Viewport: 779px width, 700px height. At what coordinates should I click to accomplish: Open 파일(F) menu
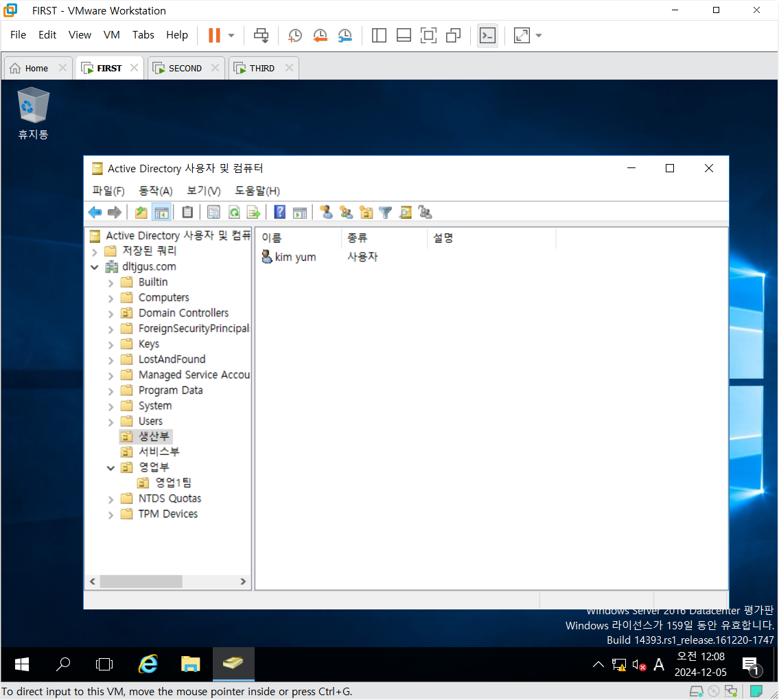[108, 191]
